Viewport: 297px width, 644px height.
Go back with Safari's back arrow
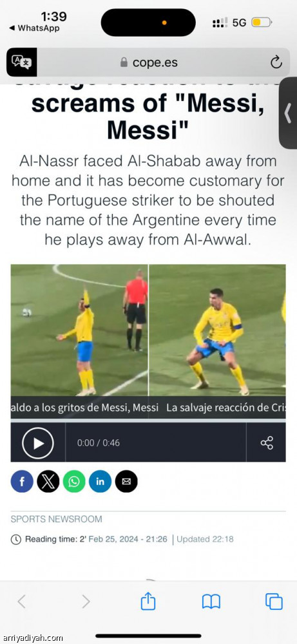point(21,601)
